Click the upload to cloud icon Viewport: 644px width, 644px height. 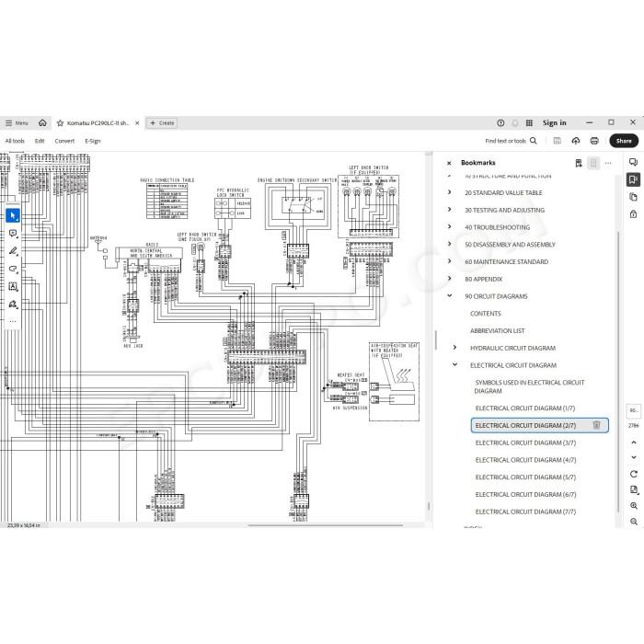click(x=575, y=141)
